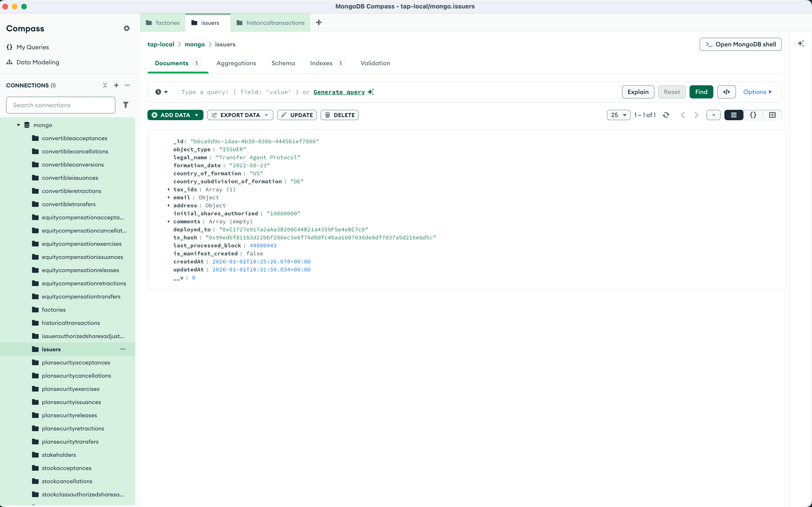Screen dimensions: 812x507
Task: Open the stakeholders collection
Action: point(59,455)
